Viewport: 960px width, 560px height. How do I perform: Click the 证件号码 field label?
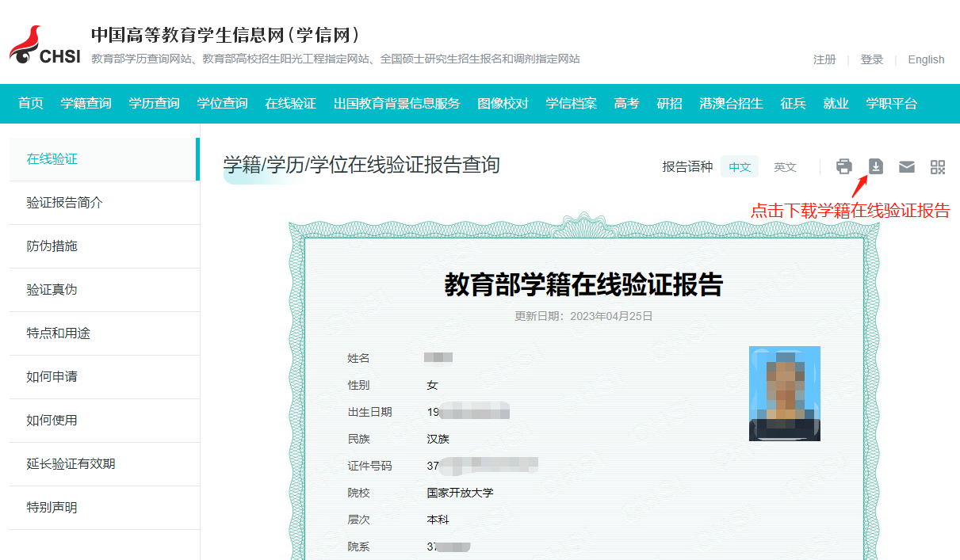tap(369, 466)
